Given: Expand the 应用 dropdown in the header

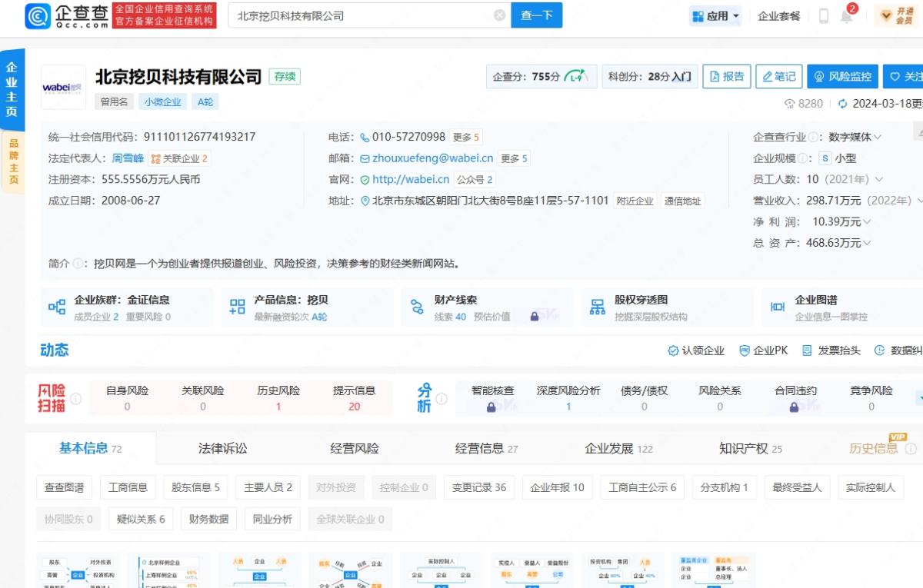Looking at the screenshot, I should coord(715,15).
